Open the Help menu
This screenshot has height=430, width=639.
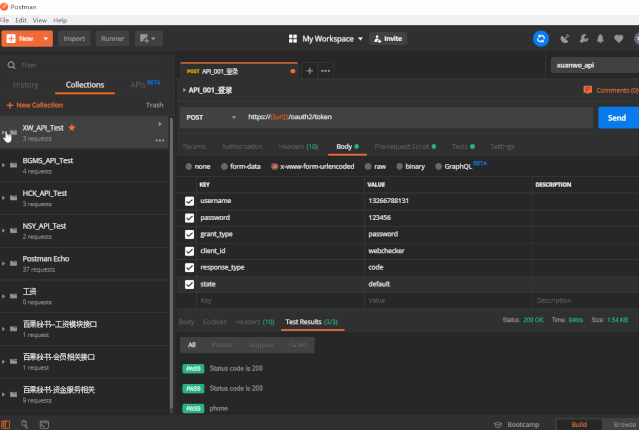(x=60, y=20)
